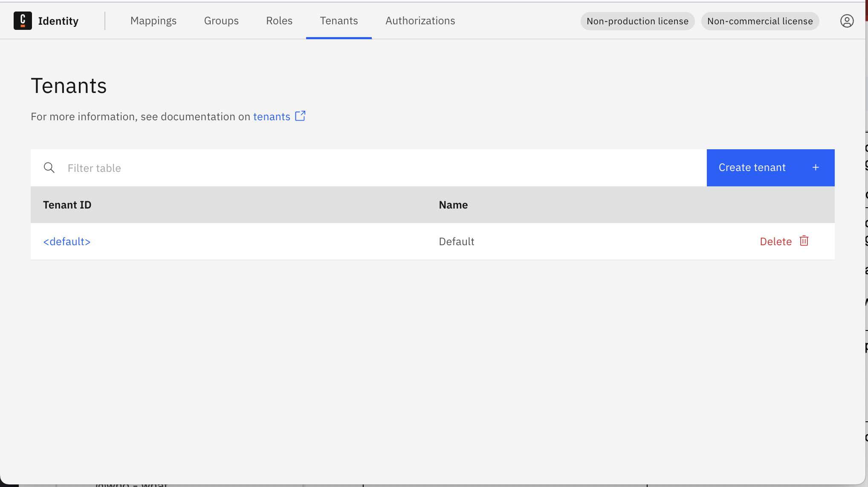Open the <default> tenant details

click(67, 241)
